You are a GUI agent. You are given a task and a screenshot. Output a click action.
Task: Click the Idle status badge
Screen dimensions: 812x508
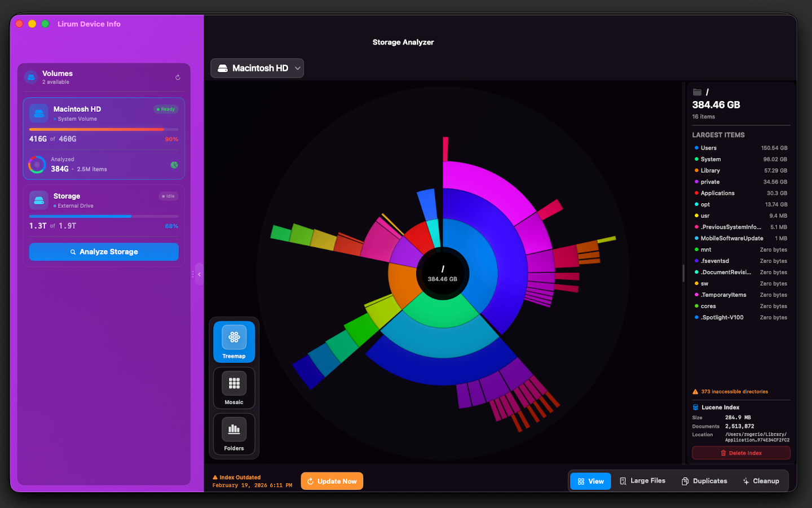click(x=169, y=196)
